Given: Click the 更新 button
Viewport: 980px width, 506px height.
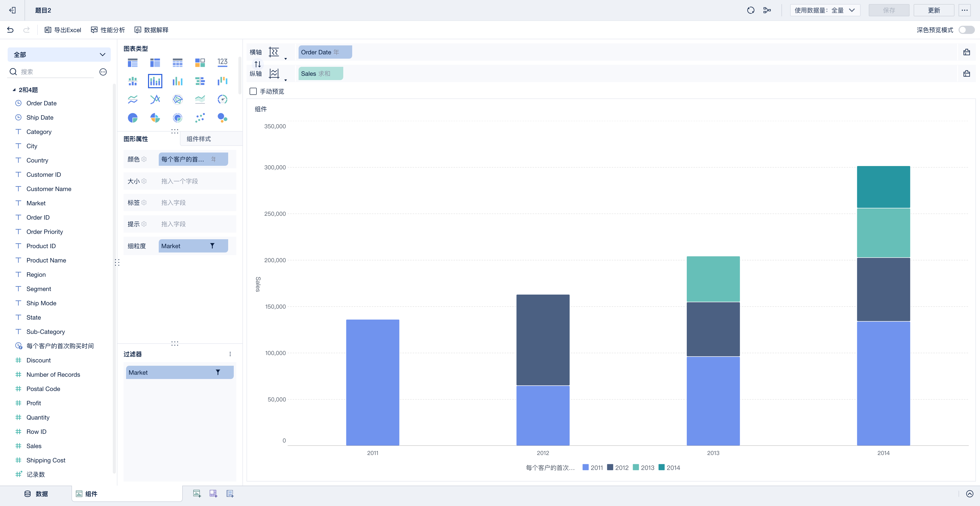Looking at the screenshot, I should coord(934,10).
